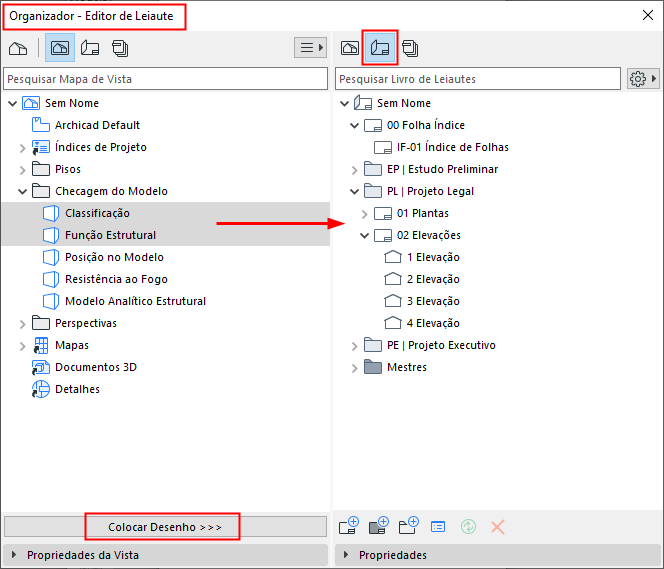Click New Subset folder icon
The width and height of the screenshot is (664, 569).
409,526
